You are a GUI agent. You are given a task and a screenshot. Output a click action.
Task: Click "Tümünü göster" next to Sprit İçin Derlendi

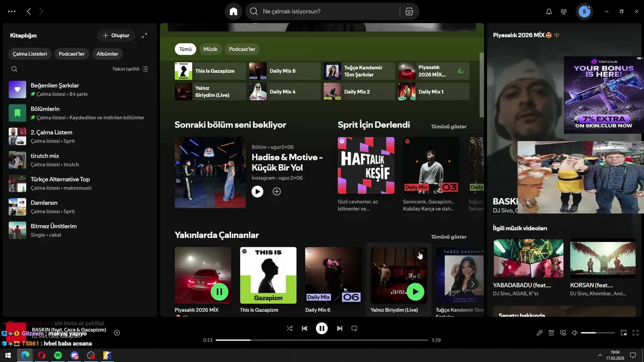point(448,127)
